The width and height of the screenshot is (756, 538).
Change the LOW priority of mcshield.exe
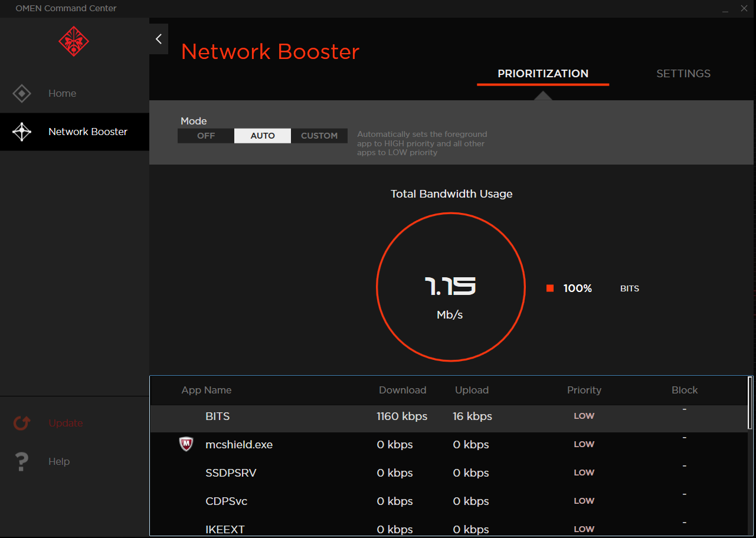584,444
